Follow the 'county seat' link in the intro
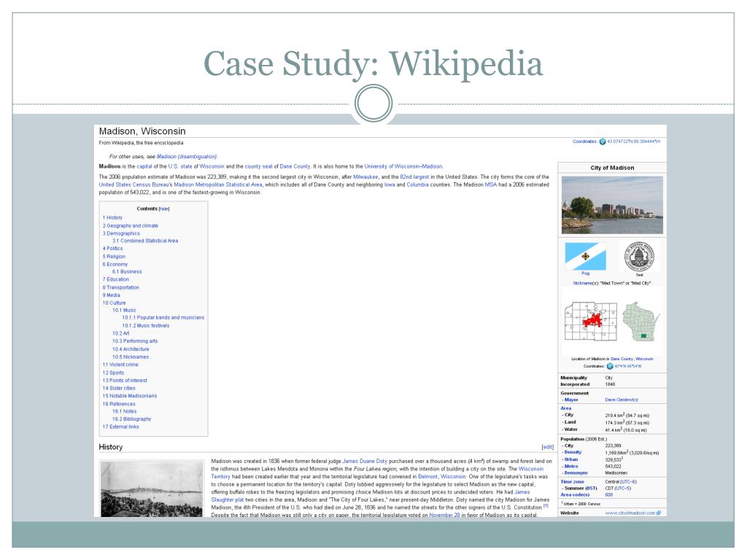This screenshot has width=747, height=560. (x=259, y=166)
